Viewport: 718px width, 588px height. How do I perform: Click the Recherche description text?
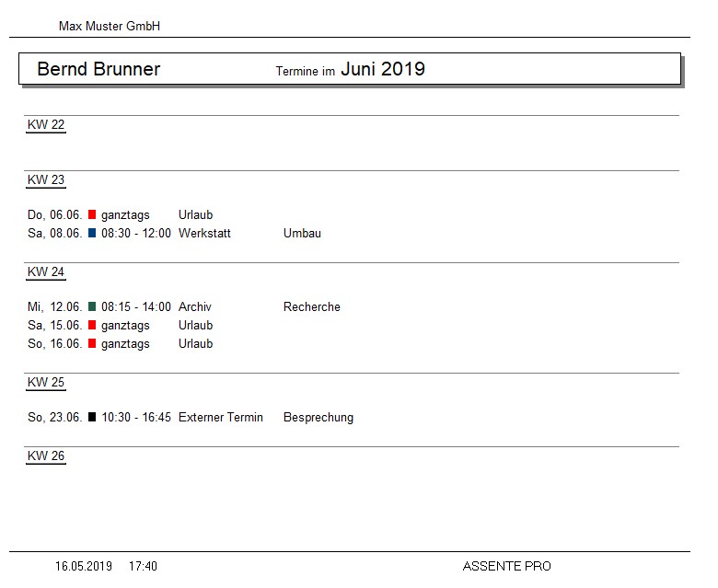click(312, 306)
